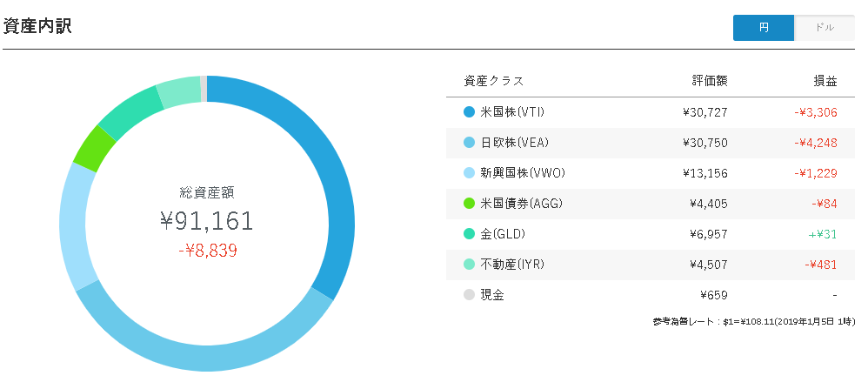Click the teal dot beside 金(GLD)
Image resolution: width=868 pixels, height=389 pixels.
(x=470, y=234)
